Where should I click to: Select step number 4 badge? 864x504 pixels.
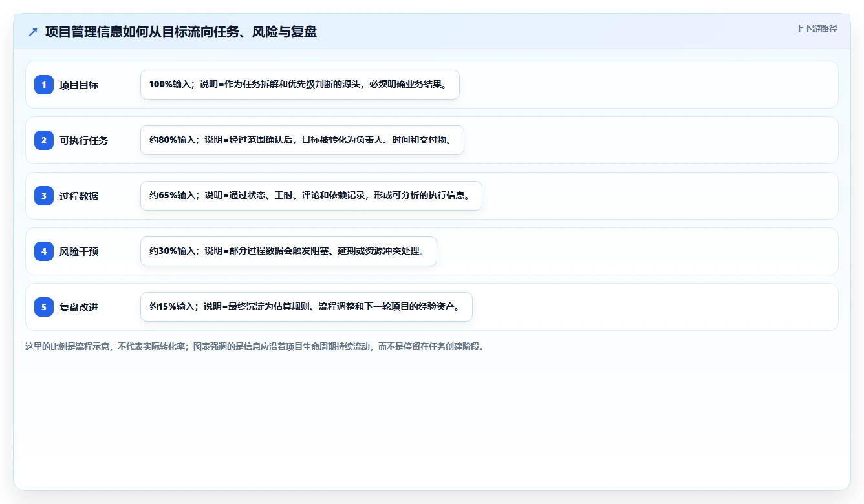(x=44, y=251)
